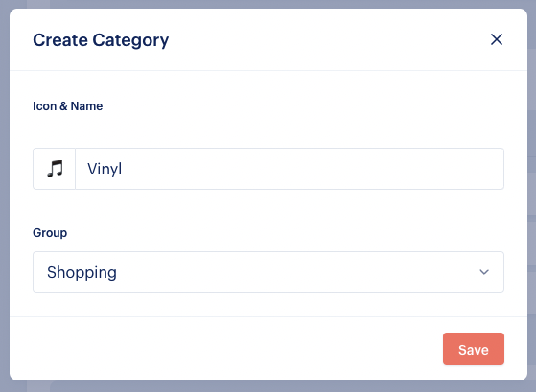The height and width of the screenshot is (392, 536).
Task: Click the Create Category dialog title
Action: [101, 40]
